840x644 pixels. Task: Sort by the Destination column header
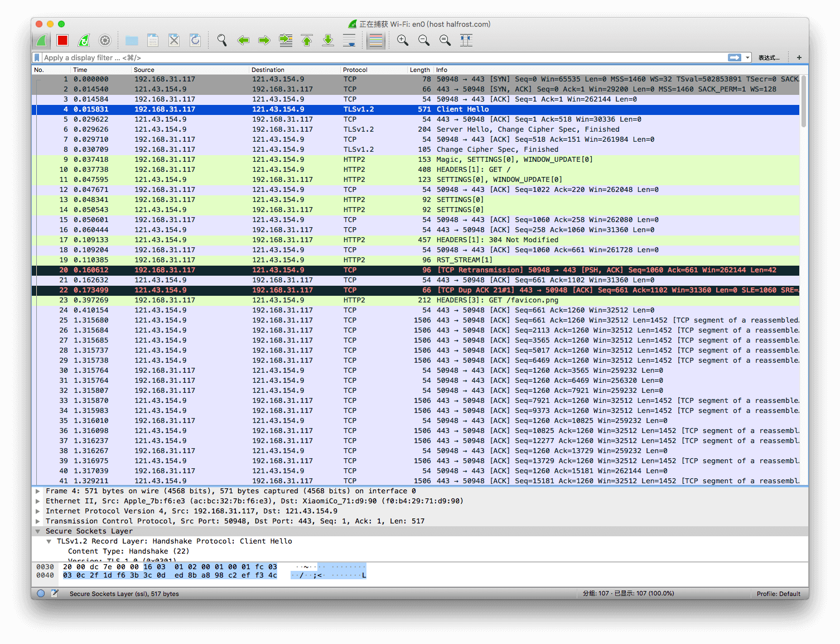[x=295, y=70]
